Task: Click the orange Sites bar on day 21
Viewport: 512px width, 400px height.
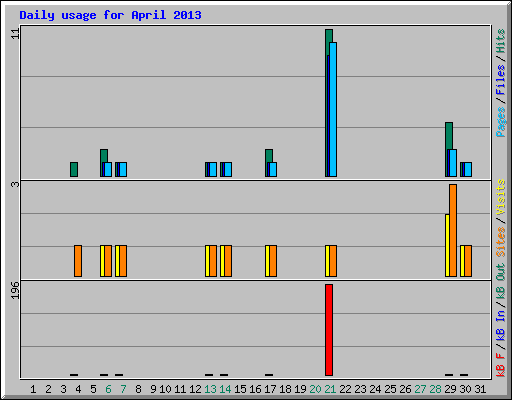Action: [333, 261]
